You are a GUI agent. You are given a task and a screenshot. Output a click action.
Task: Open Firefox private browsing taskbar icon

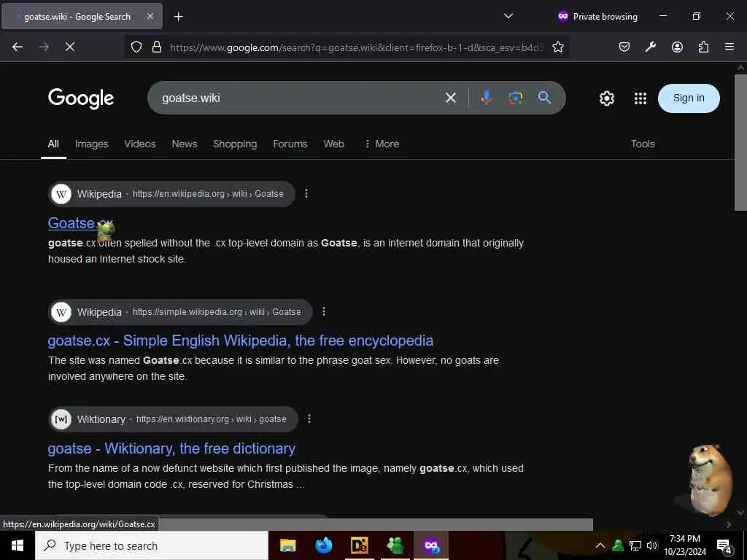point(432,545)
